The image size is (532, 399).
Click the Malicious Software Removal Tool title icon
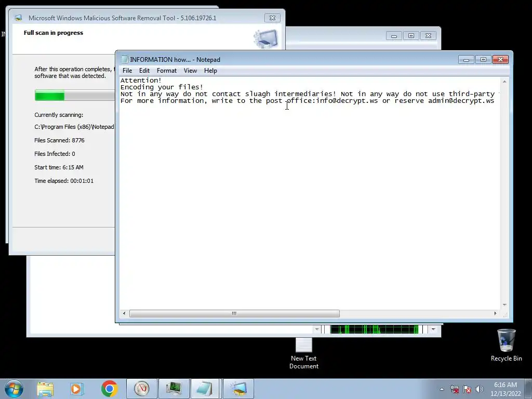(x=18, y=18)
